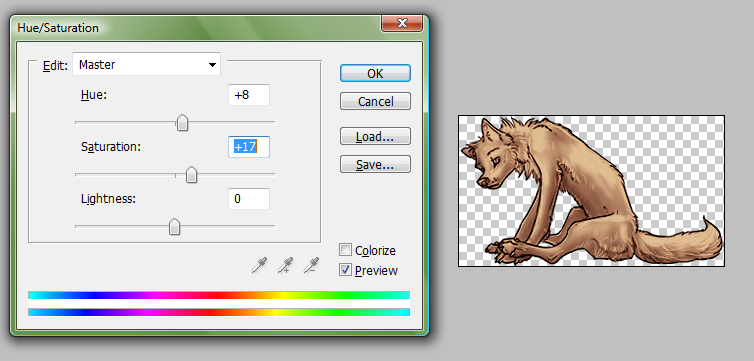
Task: Click the Saturation +17 input field
Action: pyautogui.click(x=249, y=147)
